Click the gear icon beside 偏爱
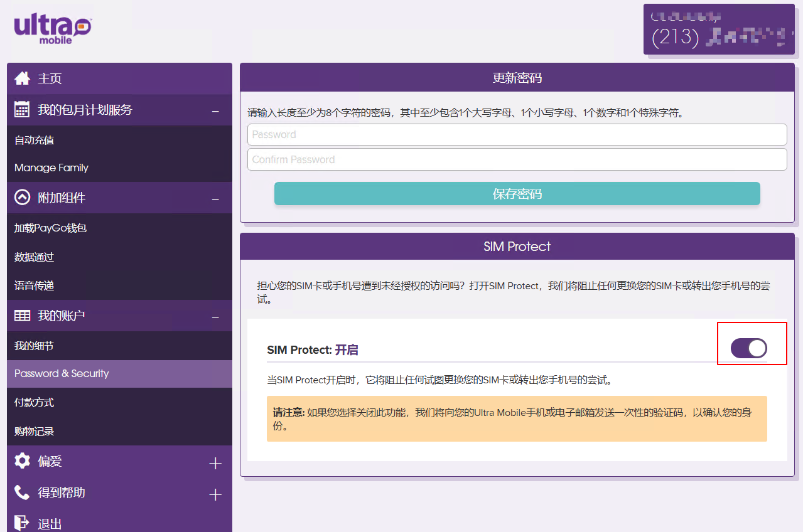Image resolution: width=803 pixels, height=532 pixels. pos(22,461)
